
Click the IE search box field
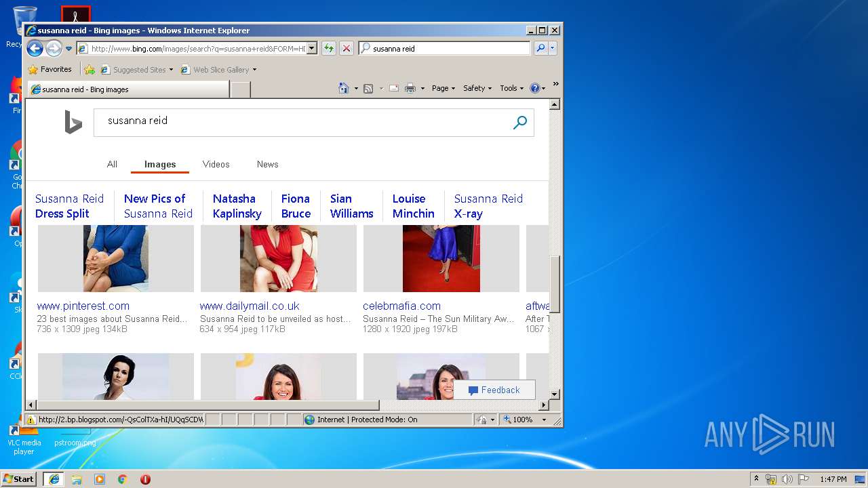[x=450, y=48]
